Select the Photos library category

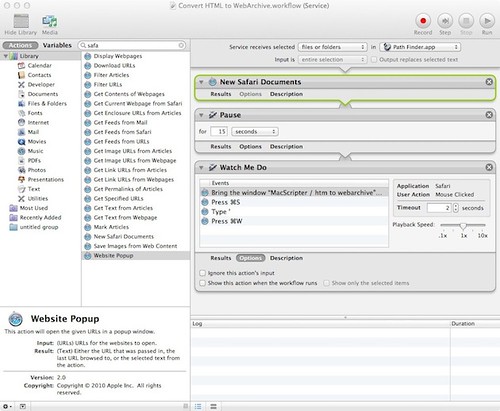click(37, 170)
